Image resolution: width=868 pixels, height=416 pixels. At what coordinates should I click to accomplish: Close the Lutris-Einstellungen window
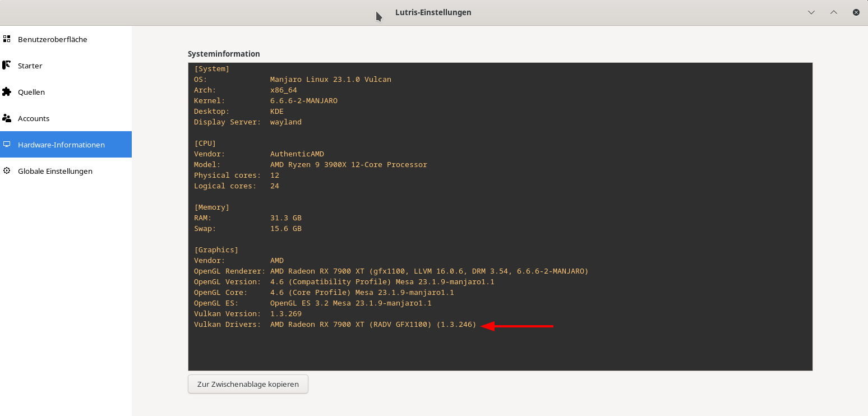pos(856,12)
